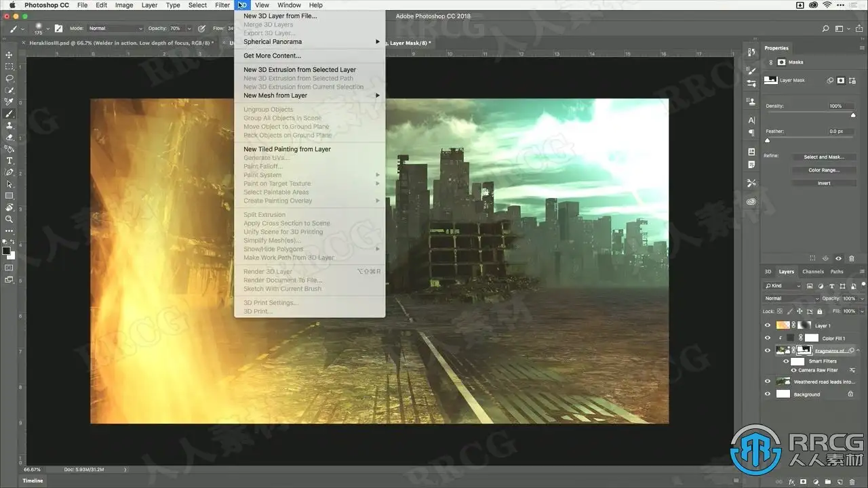Viewport: 868px width, 488px height.
Task: Open New Mesh from Layer submenu
Action: pos(310,96)
